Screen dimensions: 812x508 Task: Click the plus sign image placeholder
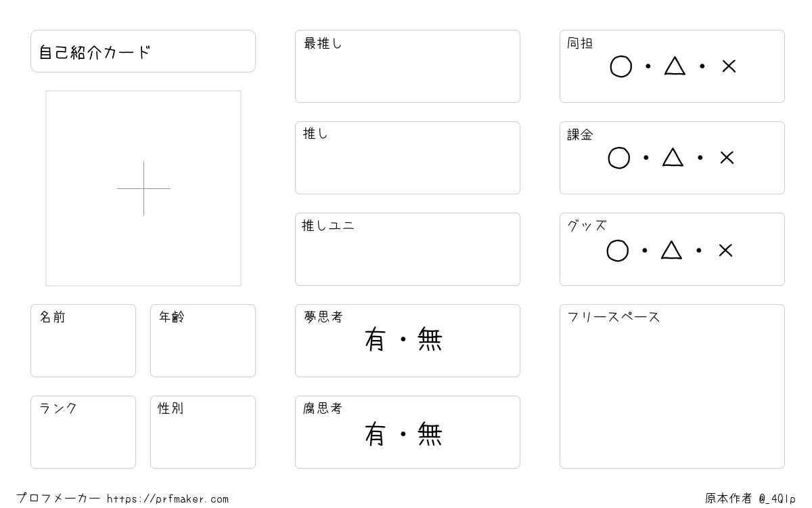point(143,188)
